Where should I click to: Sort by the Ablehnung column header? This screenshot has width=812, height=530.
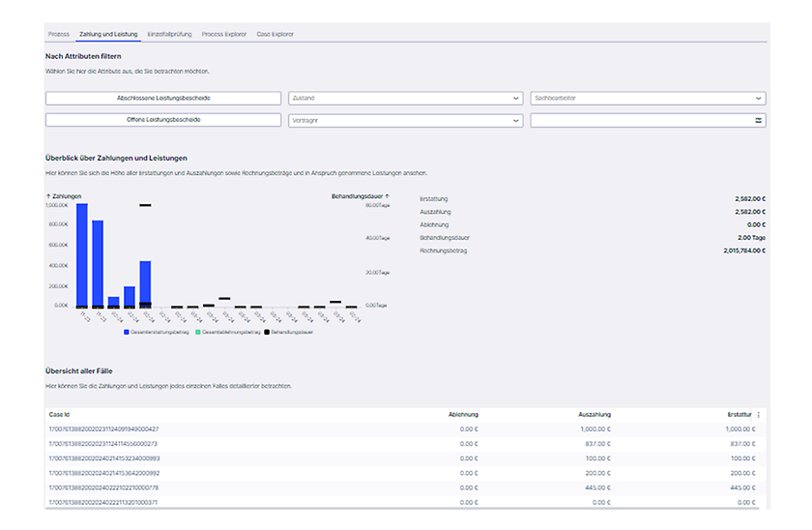click(463, 415)
